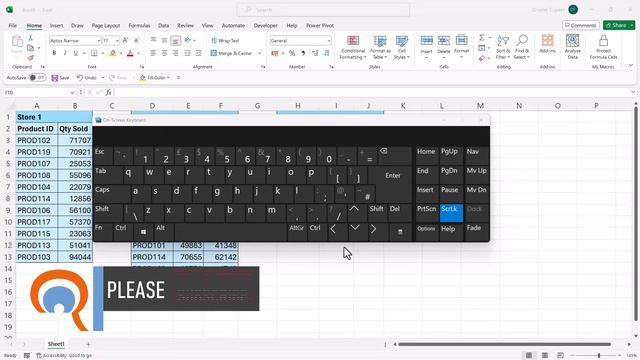The width and height of the screenshot is (640, 360).
Task: Click the Insert Function fx icon
Action: 109,93
